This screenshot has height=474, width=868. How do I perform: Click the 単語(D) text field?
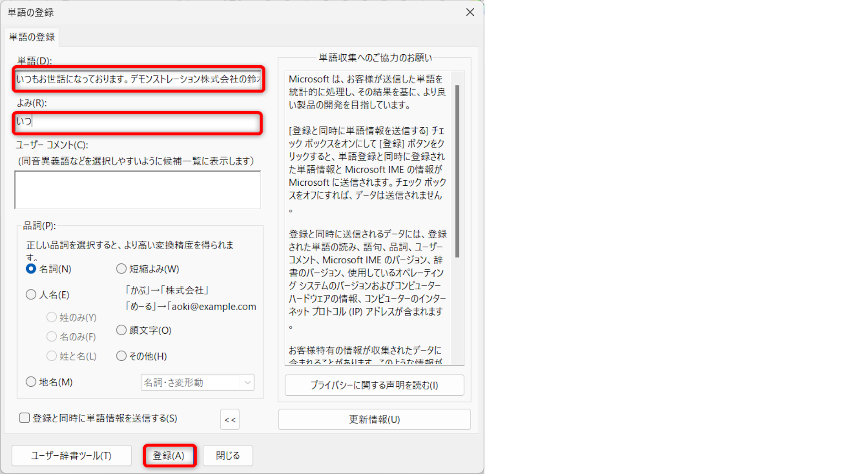pyautogui.click(x=138, y=79)
